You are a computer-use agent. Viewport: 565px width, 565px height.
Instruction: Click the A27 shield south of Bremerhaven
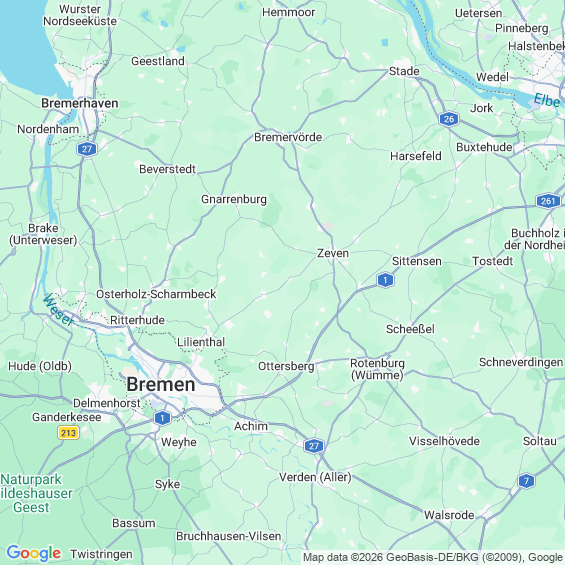[x=87, y=149]
